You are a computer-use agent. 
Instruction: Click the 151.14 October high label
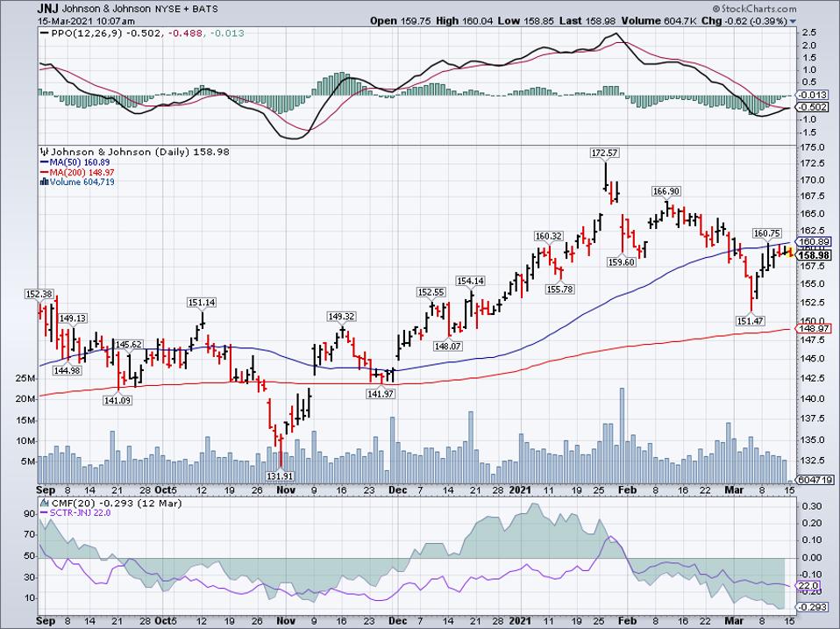click(202, 303)
